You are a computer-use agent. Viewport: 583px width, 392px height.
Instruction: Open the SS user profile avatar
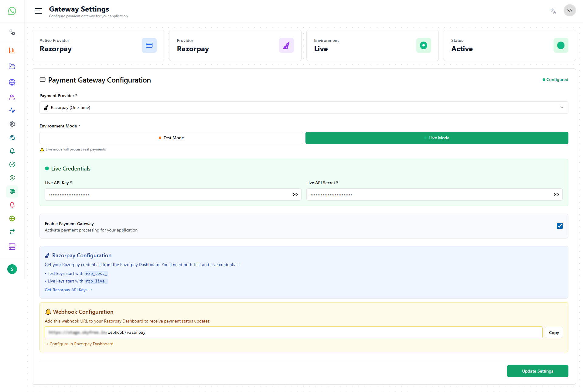(x=570, y=11)
